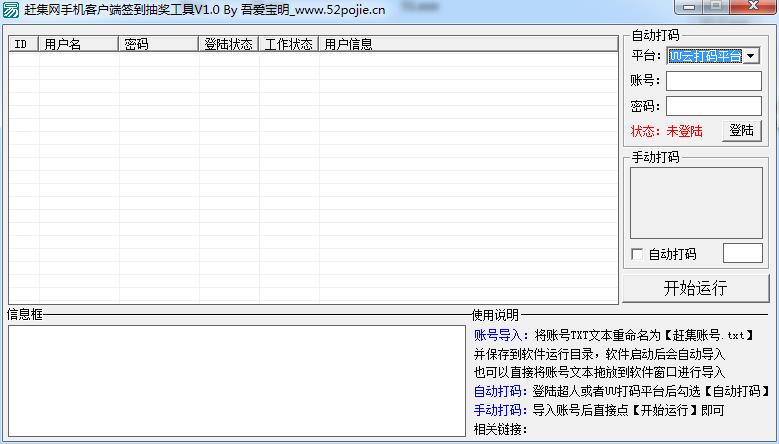Focus the 密码 input field in 自动打码 panel
The width and height of the screenshot is (779, 444).
713,106
